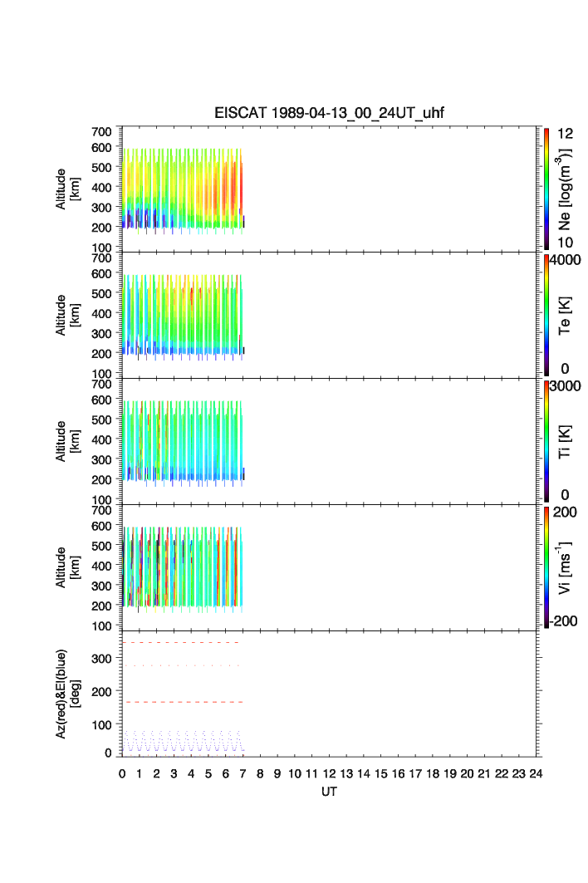The width and height of the screenshot is (588, 883).
Task: Click the x-axis tick label 24
Action: [x=536, y=774]
